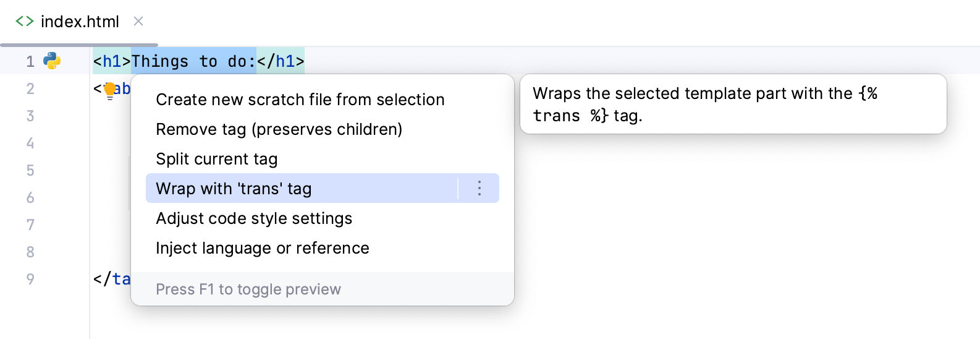Image resolution: width=980 pixels, height=339 pixels.
Task: Place the cursor in the closing h1 tag
Action: point(281,61)
